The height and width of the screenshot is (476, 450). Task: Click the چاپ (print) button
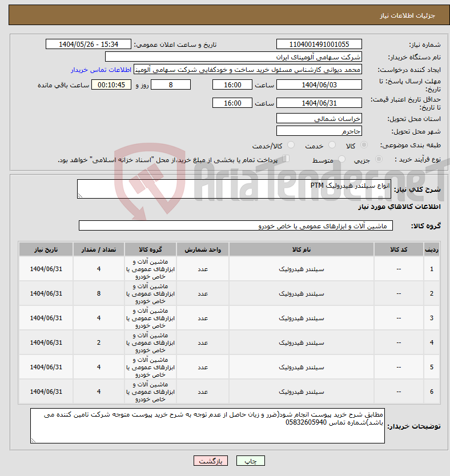click(x=251, y=461)
